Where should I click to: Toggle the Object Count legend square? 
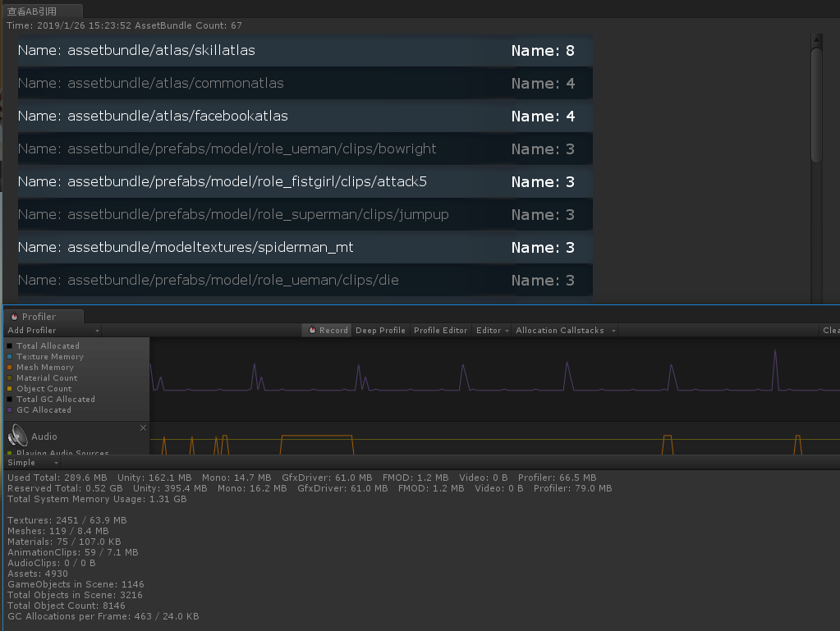[x=10, y=389]
